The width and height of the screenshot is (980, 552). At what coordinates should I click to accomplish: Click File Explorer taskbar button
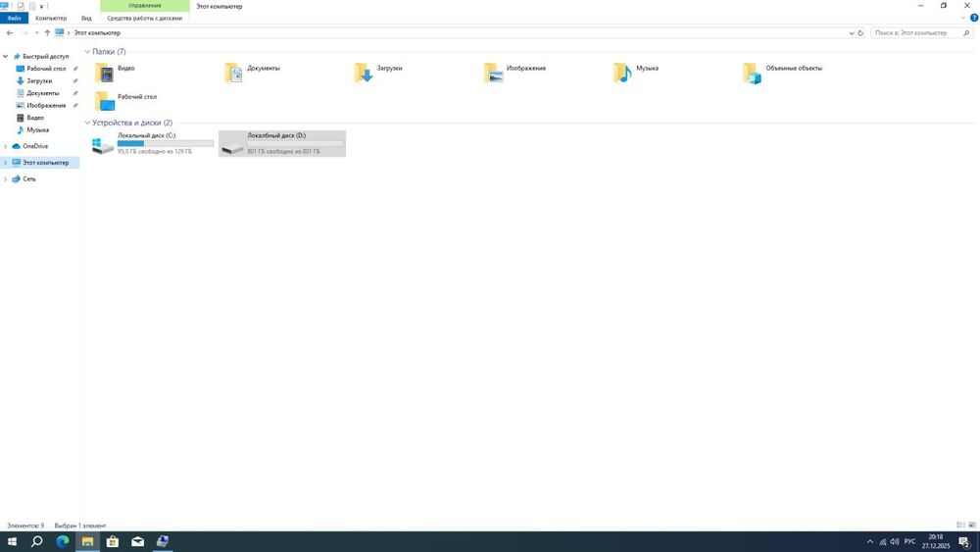87,541
